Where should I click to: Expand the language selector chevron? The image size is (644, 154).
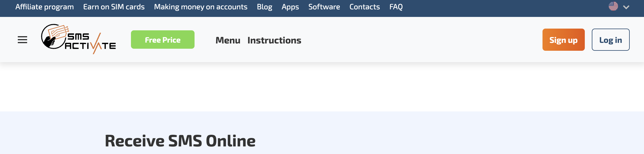[x=626, y=7]
